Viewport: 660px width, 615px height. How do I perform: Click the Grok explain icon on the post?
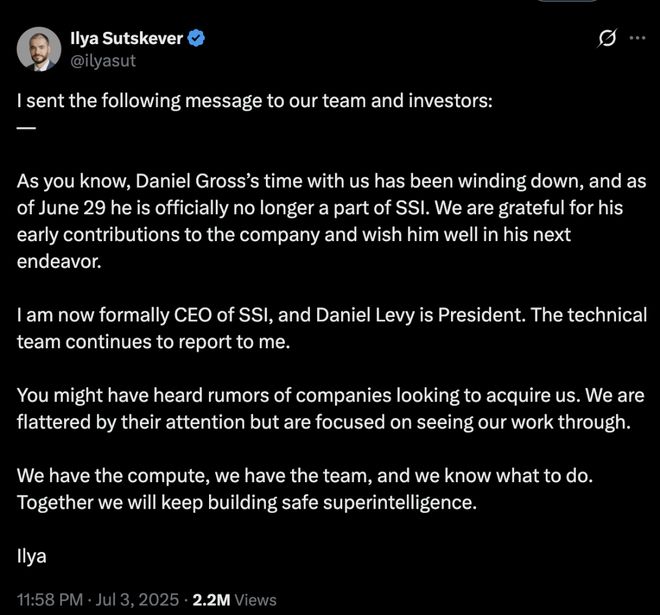click(605, 39)
